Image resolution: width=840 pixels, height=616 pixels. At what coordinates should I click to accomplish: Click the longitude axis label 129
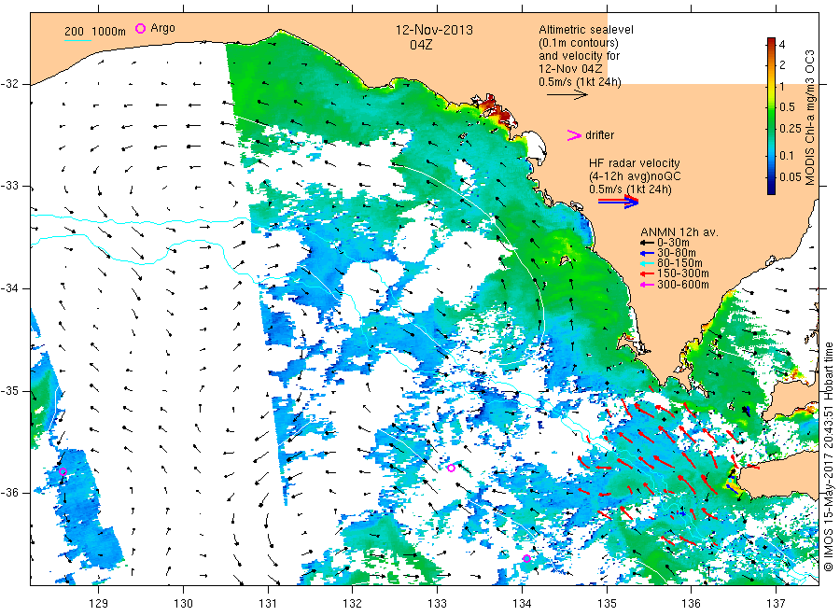pos(99,604)
